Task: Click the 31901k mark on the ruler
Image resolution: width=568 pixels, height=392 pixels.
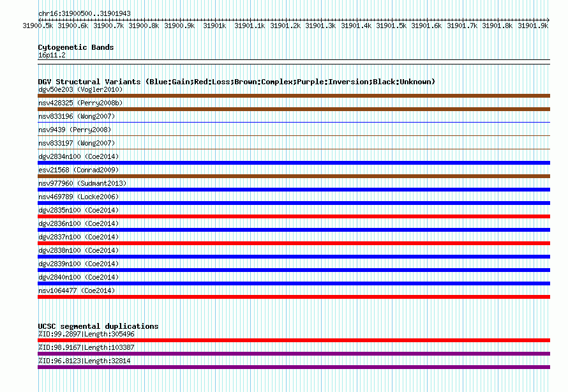Action: (x=214, y=26)
